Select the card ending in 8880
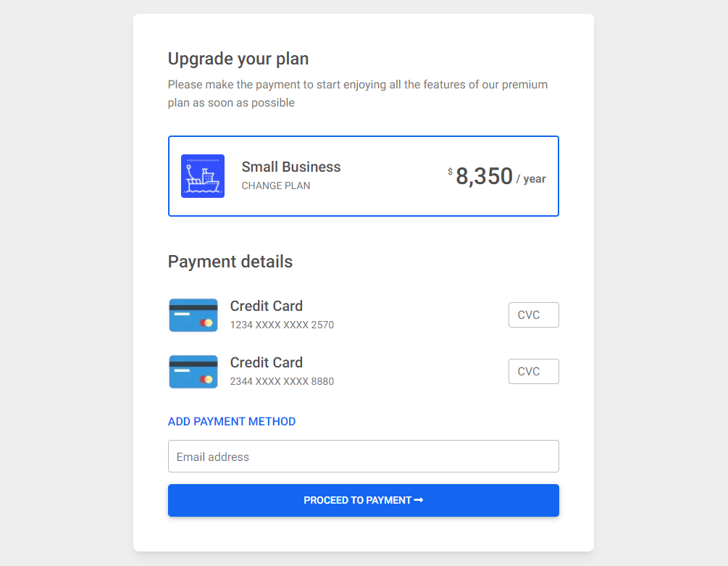The height and width of the screenshot is (566, 728). click(x=282, y=371)
